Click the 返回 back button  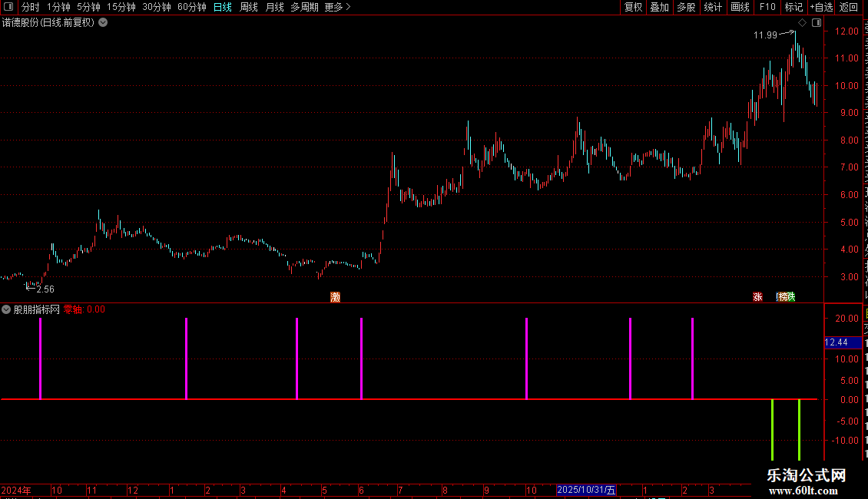(x=848, y=7)
